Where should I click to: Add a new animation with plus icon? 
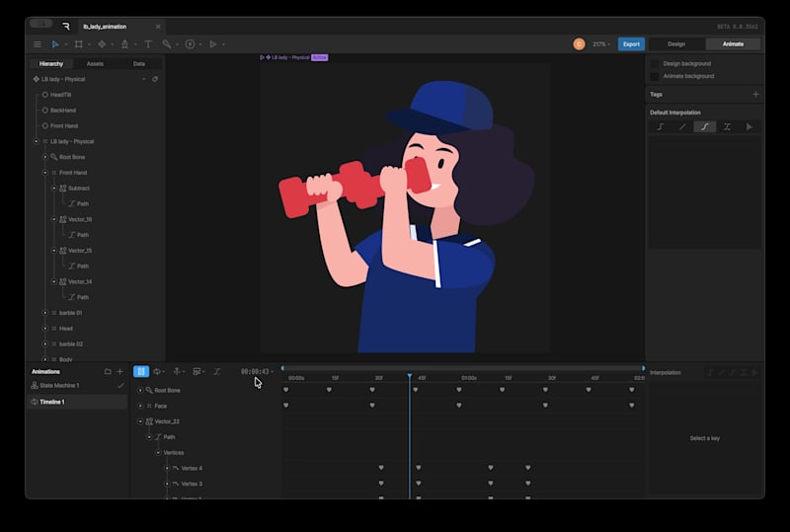tap(119, 372)
